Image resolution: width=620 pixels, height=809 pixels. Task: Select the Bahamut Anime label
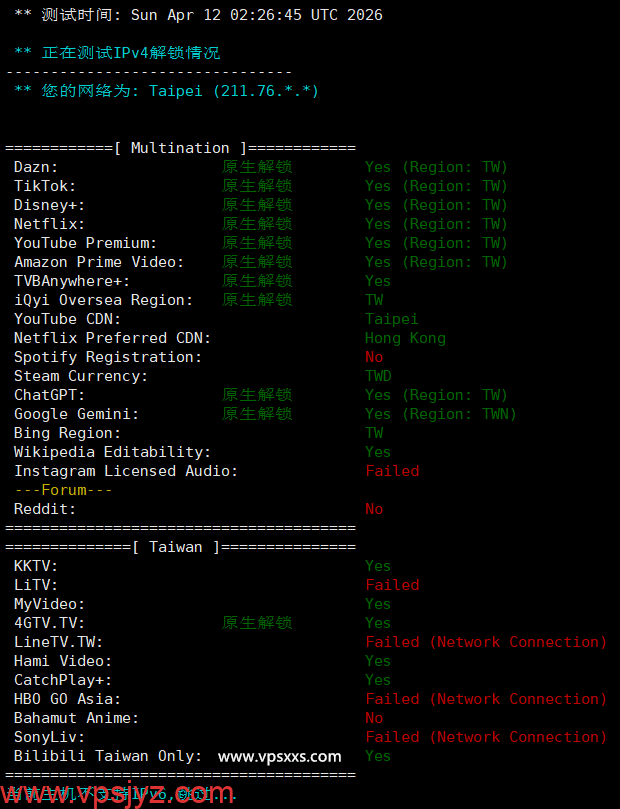coord(76,718)
